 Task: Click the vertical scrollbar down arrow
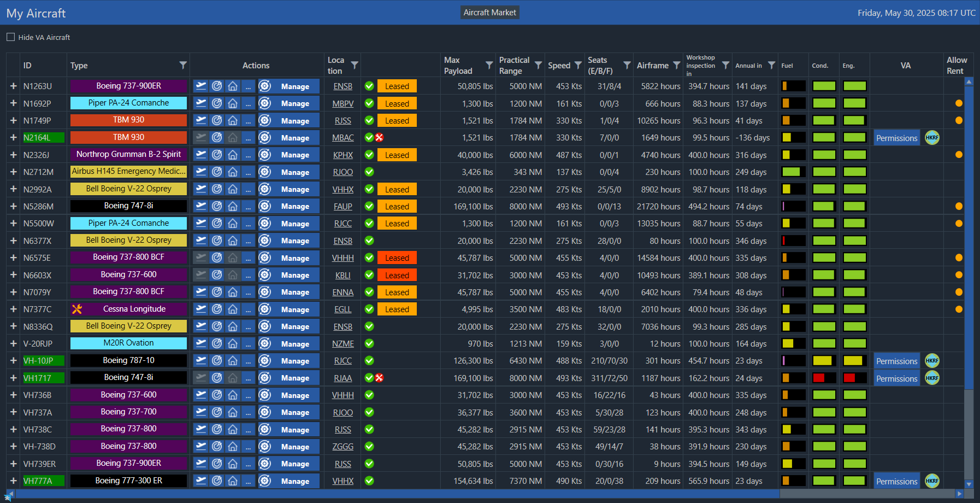(969, 484)
